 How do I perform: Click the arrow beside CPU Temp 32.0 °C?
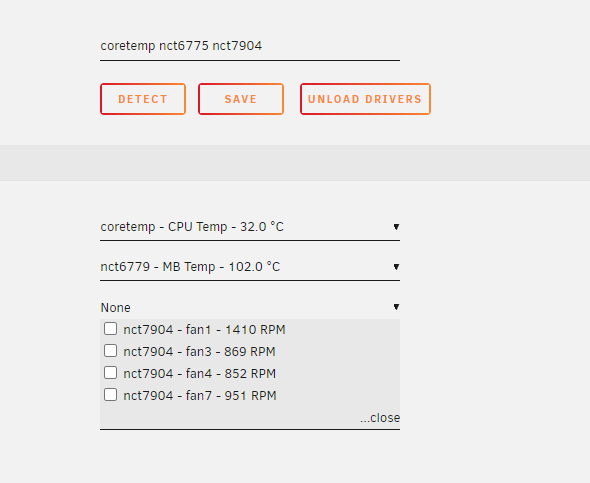[396, 227]
